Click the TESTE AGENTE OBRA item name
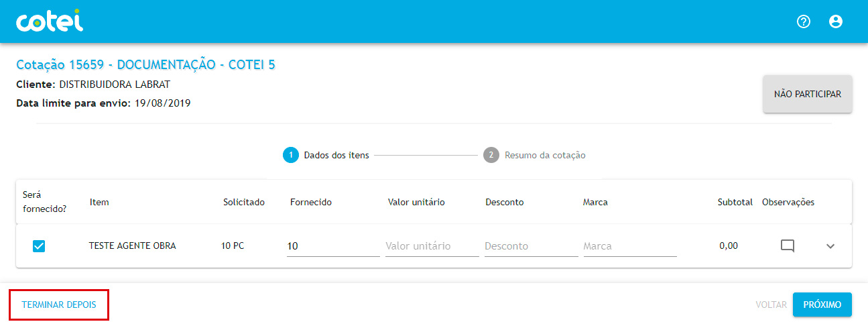Screen dimensions: 868x326 coord(132,246)
